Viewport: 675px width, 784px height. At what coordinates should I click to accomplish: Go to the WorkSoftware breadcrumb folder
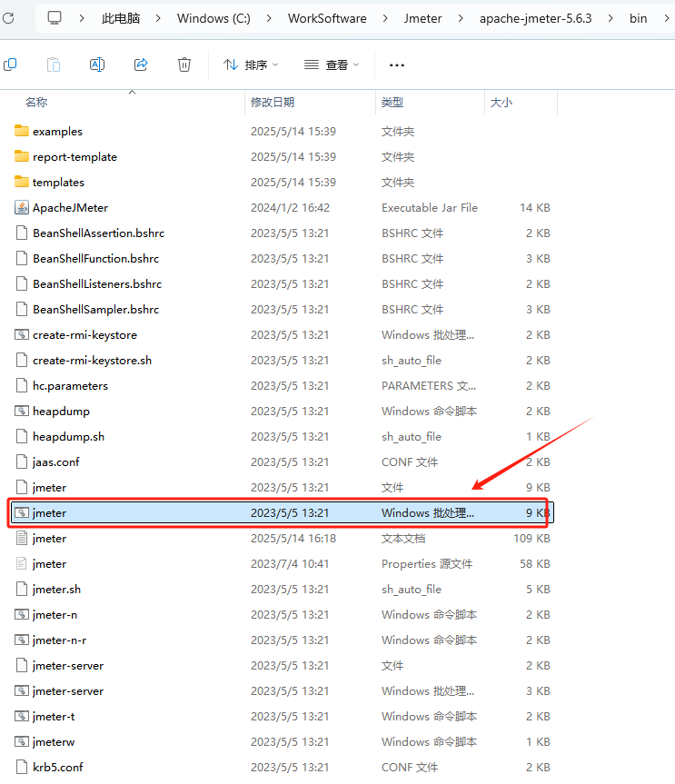[327, 18]
